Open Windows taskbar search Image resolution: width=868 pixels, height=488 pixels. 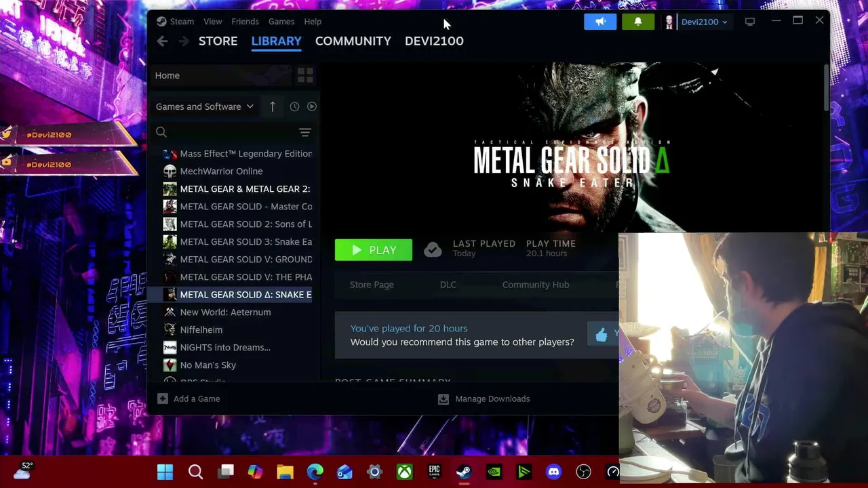coord(195,472)
